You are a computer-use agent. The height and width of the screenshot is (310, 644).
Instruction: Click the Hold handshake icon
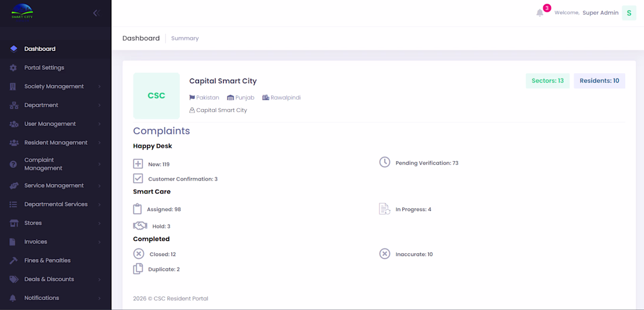[140, 226]
